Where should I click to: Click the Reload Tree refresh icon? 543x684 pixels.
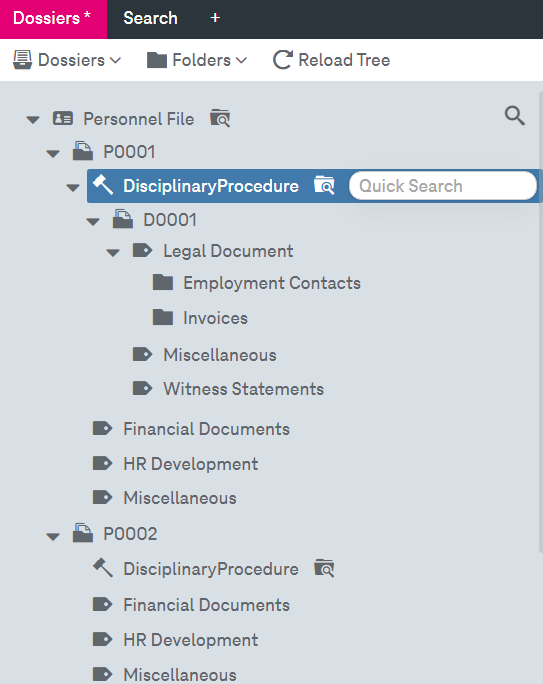(283, 60)
